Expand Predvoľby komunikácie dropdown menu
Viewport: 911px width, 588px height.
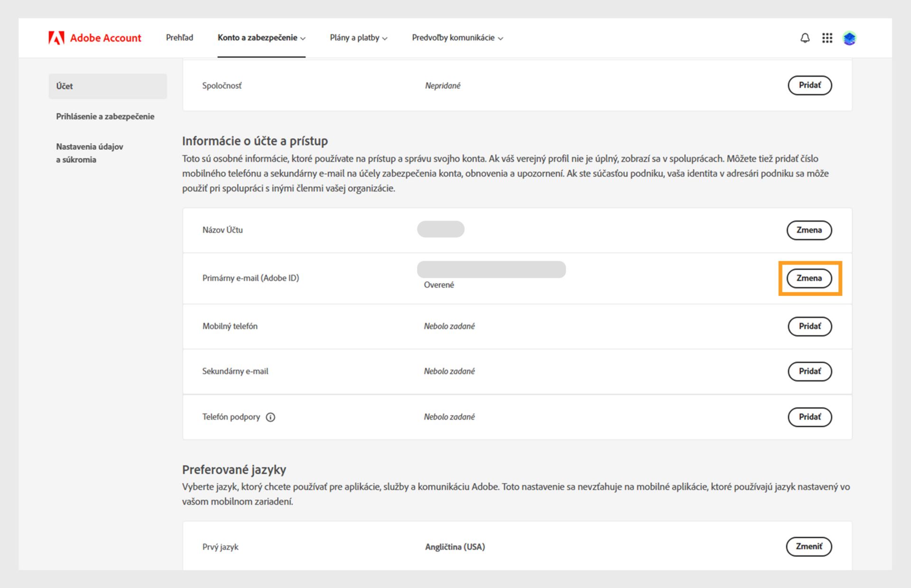457,38
